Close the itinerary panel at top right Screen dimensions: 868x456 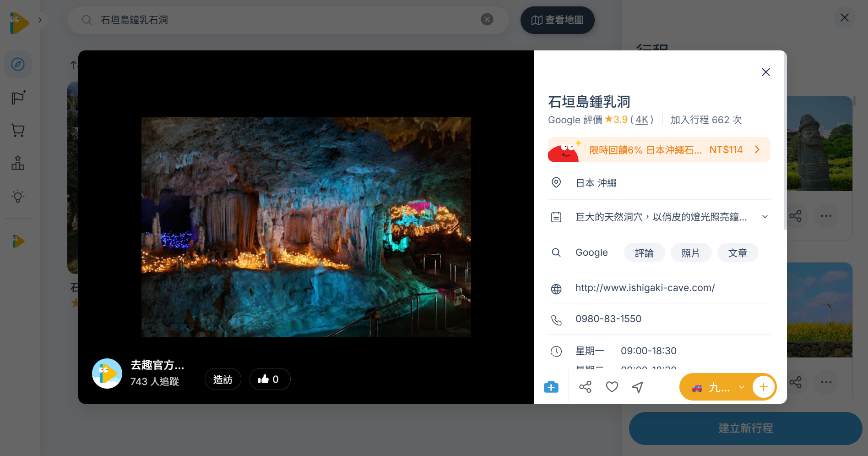(845, 17)
